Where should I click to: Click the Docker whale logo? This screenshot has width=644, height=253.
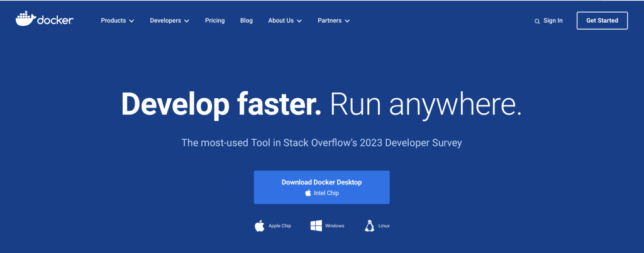pos(45,19)
